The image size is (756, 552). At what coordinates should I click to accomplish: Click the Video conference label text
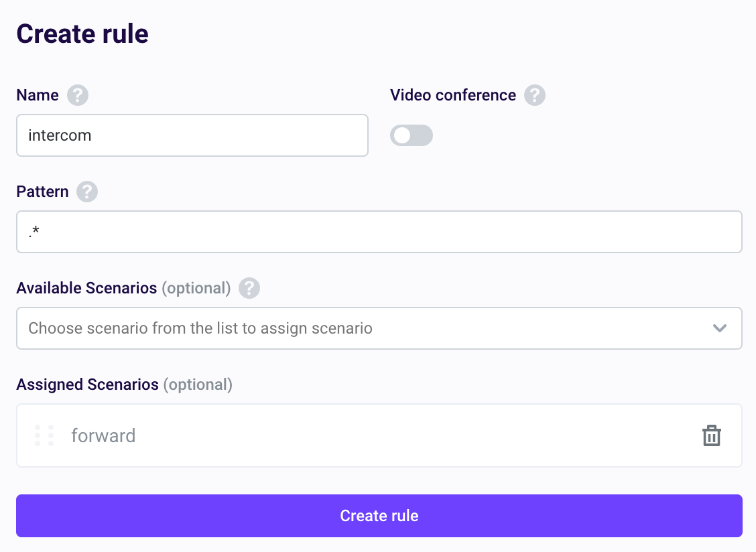453,95
